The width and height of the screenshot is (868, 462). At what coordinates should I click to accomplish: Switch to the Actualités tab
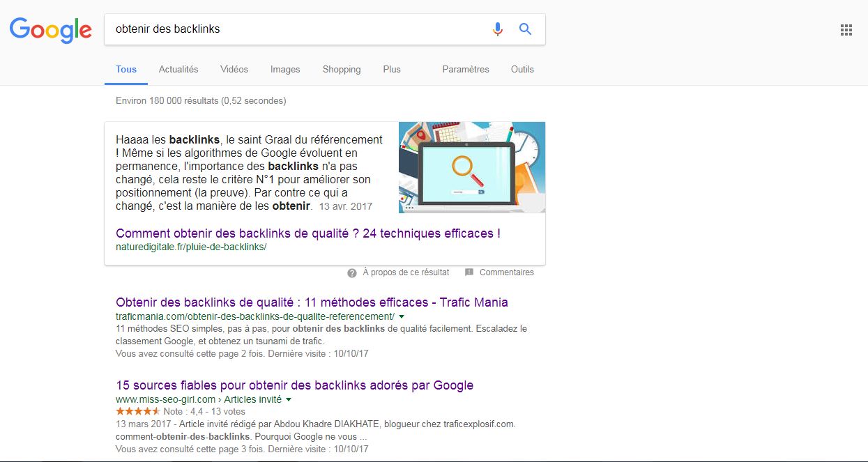click(x=178, y=69)
